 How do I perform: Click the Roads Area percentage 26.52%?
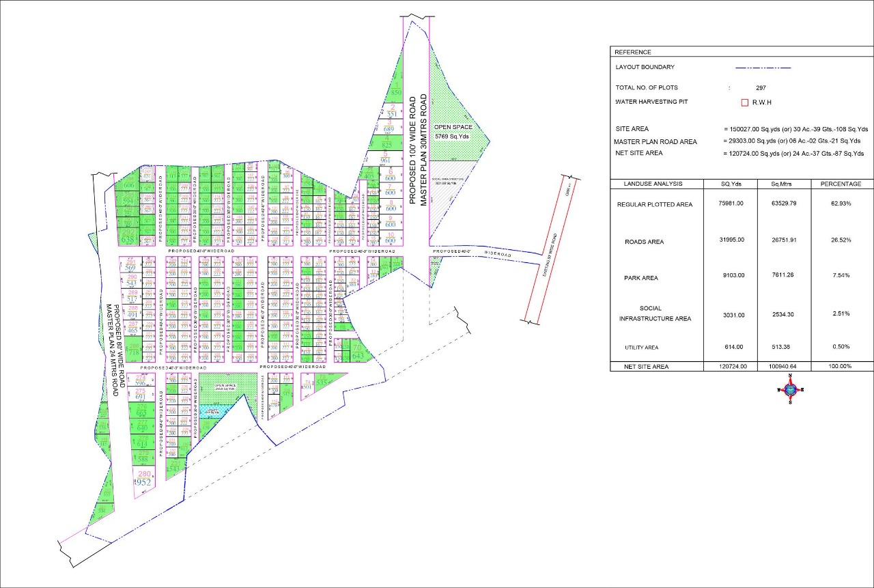tap(841, 241)
